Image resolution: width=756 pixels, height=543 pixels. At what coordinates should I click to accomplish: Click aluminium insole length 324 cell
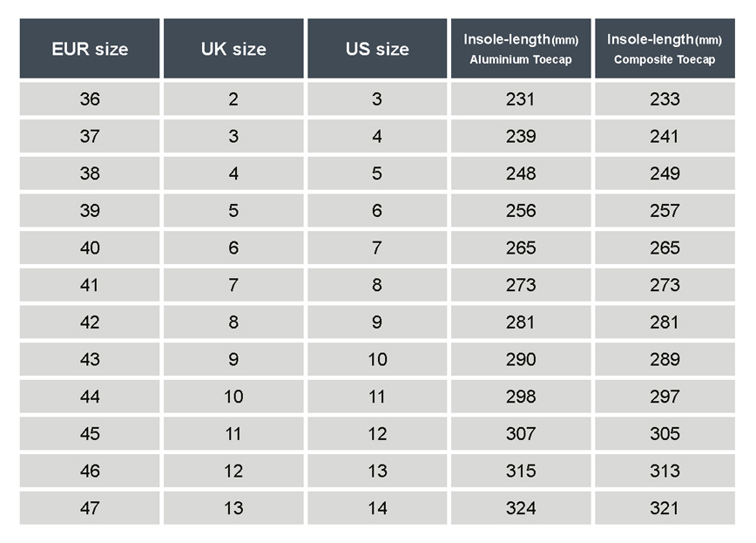[x=521, y=508]
